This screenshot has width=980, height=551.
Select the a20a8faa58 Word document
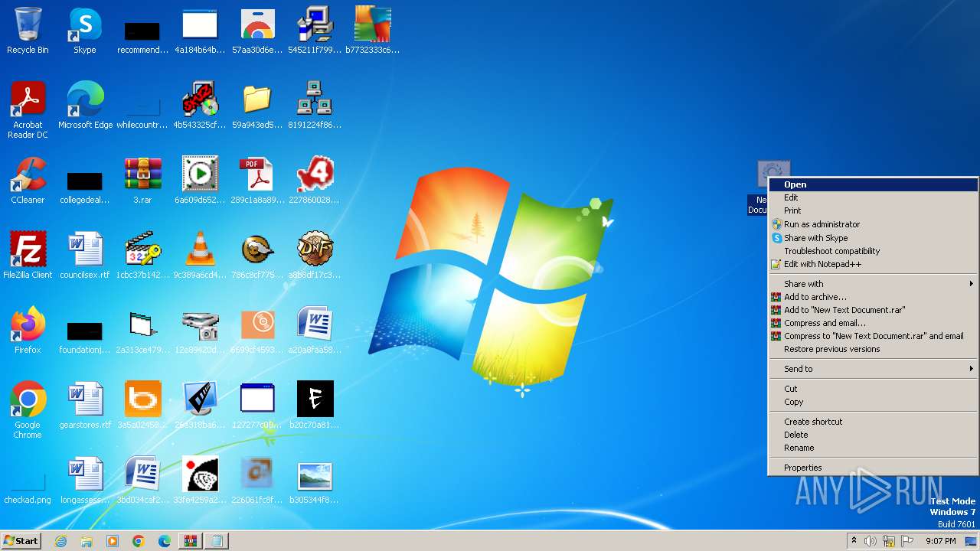[x=315, y=331]
